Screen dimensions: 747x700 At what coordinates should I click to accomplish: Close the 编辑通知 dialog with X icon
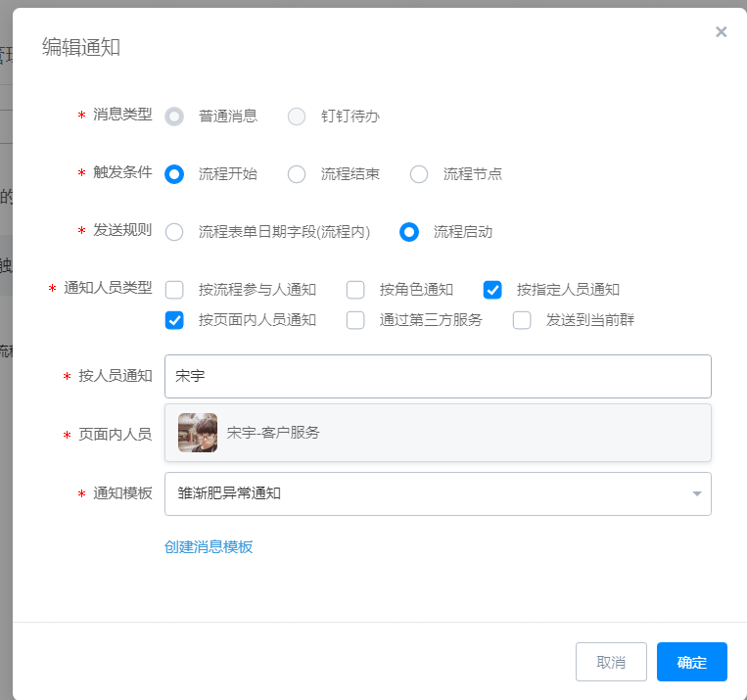pos(721,32)
